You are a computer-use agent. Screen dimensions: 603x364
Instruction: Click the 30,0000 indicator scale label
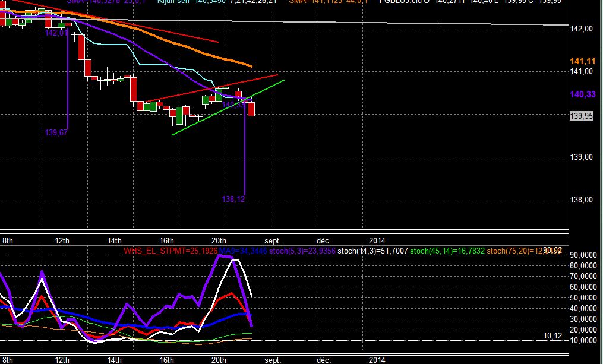[583, 319]
